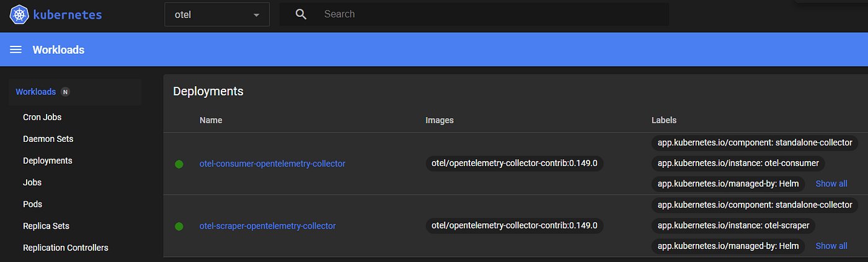Click the otel-consumer image chip
The image size is (868, 262).
pos(515,164)
